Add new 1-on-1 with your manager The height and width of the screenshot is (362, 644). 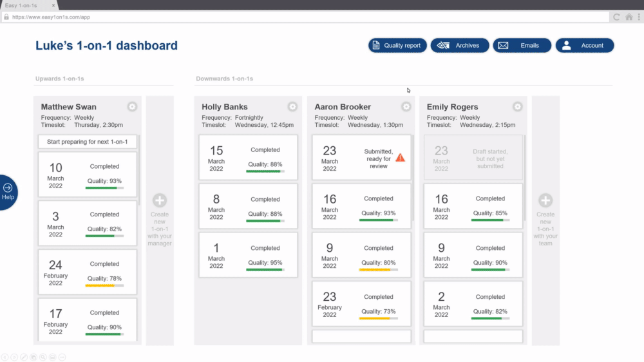tap(160, 201)
